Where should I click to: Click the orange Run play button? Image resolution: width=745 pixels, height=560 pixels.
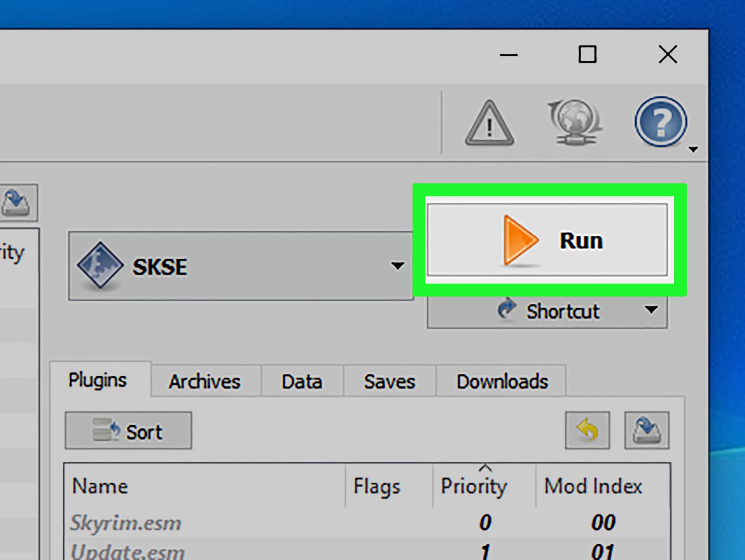click(547, 240)
